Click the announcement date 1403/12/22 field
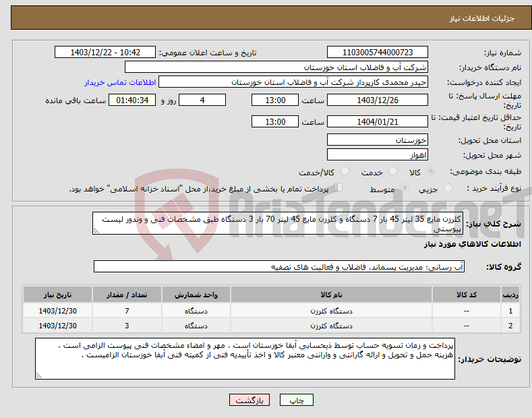This screenshot has width=532, height=418. (x=105, y=53)
